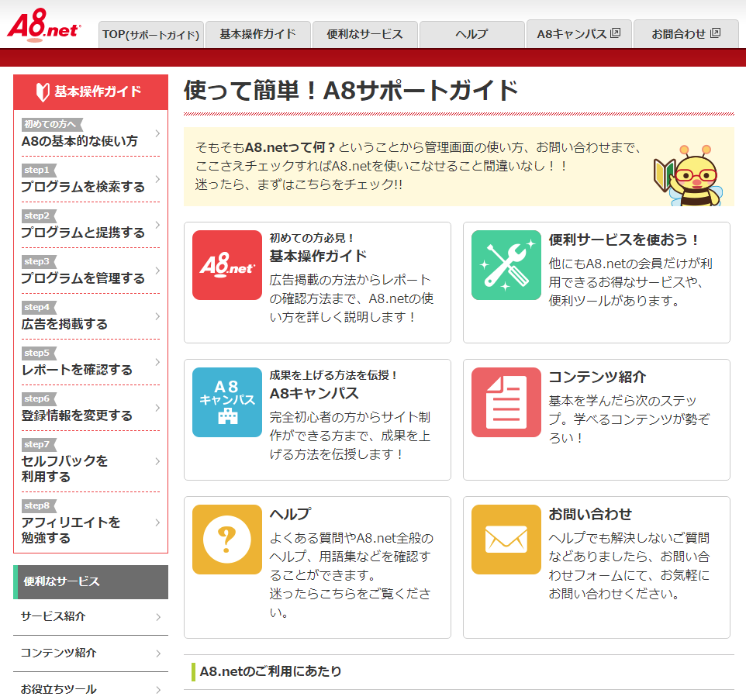Image resolution: width=746 pixels, height=700 pixels.
Task: Click chevron next to 登録情報を変更する
Action: tap(157, 408)
